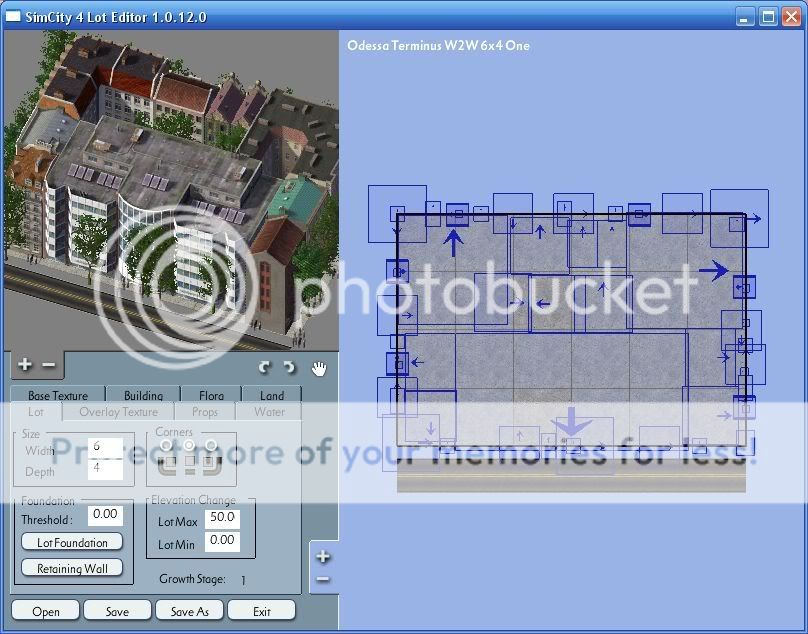Click the 'Elevation Change' group heading
Image resolution: width=808 pixels, height=634 pixels.
(193, 499)
